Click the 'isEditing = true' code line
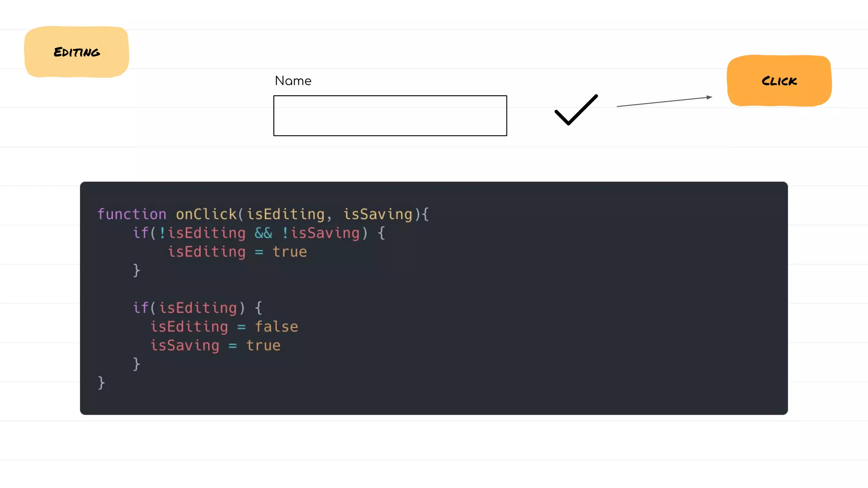The image size is (868, 488). tap(237, 252)
